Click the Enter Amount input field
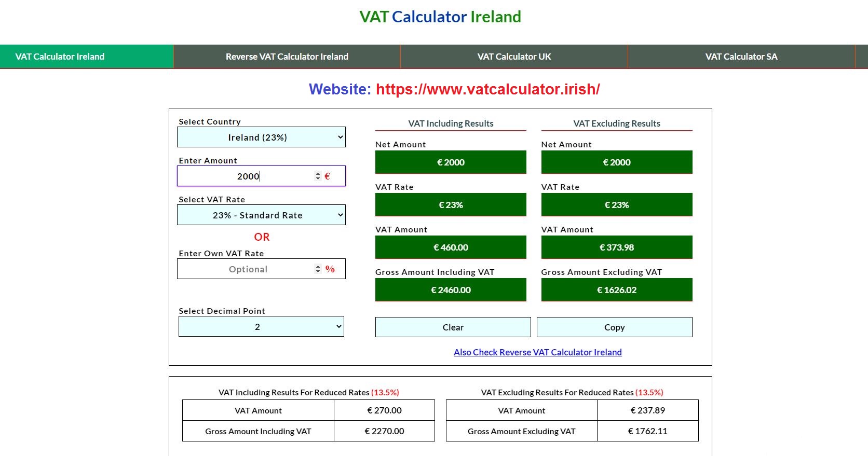This screenshot has height=456, width=868. (x=244, y=176)
